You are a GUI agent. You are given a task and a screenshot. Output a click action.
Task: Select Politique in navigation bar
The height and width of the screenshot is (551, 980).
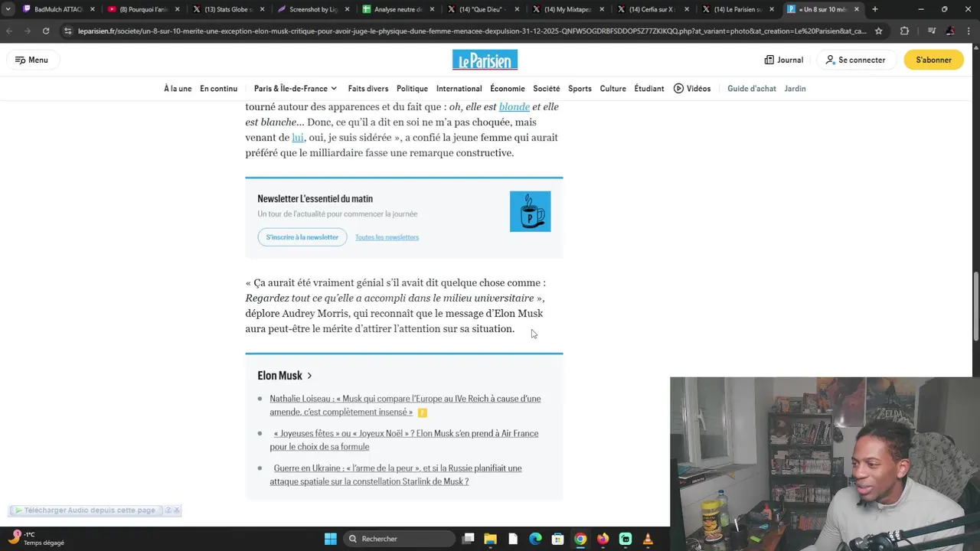412,89
